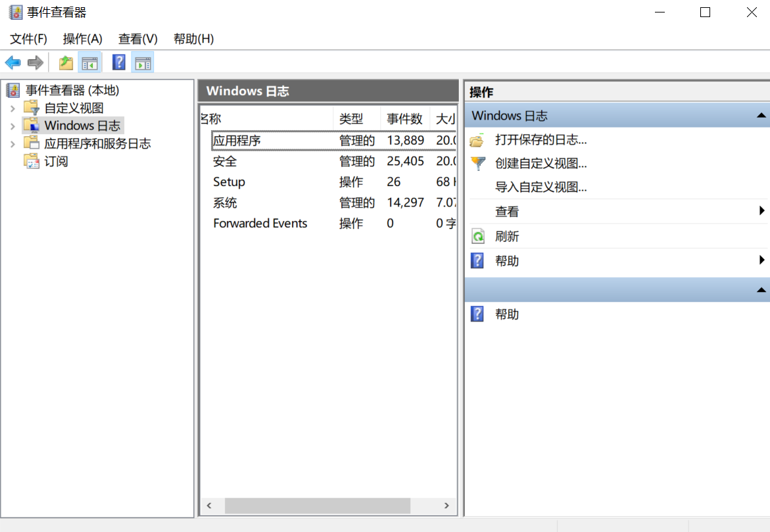Screen dimensions: 770x532
Task: Select the Forwarded Events log row
Action: click(x=334, y=223)
